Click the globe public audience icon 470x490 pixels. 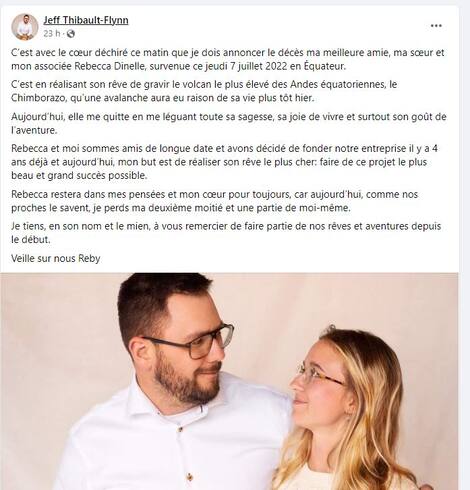point(71,34)
